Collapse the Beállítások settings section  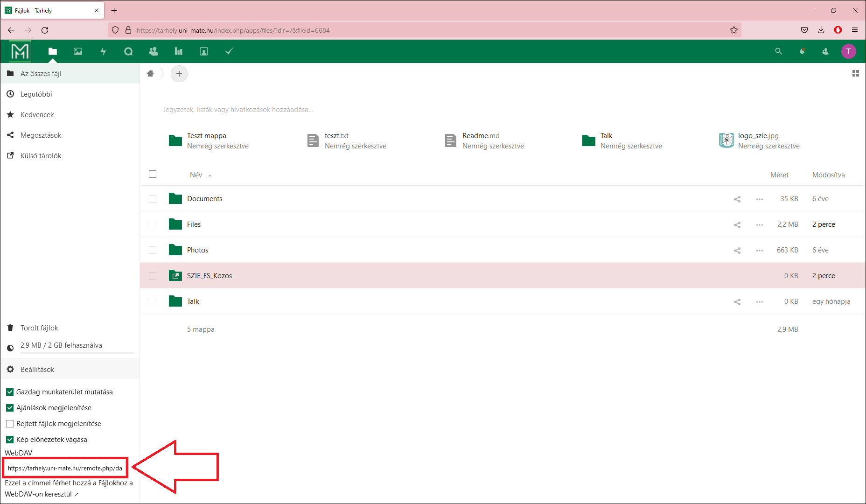(x=37, y=370)
